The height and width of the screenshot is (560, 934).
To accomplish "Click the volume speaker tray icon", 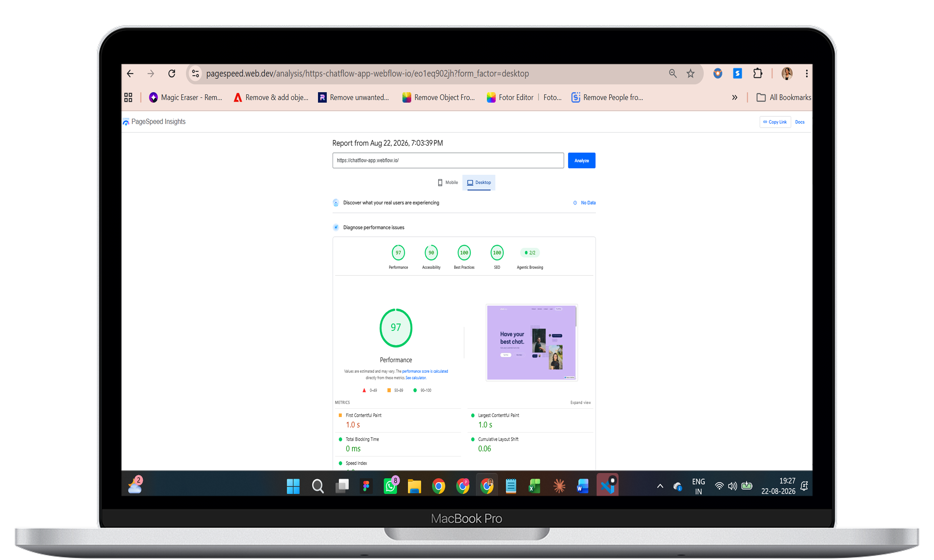I will [733, 486].
